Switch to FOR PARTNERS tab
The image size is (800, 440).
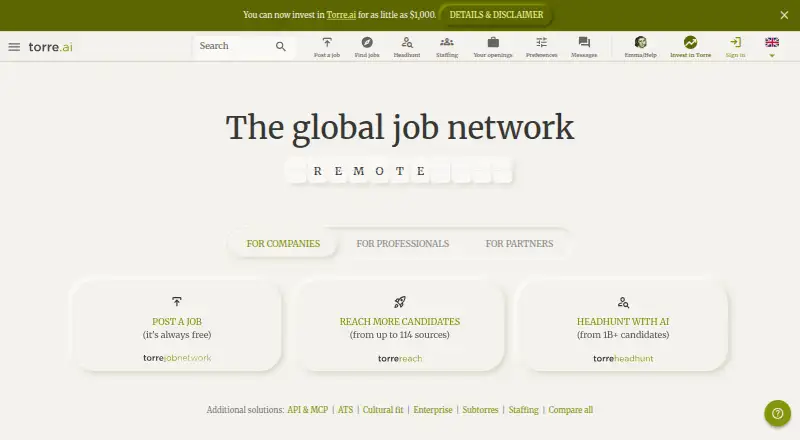[x=519, y=243]
